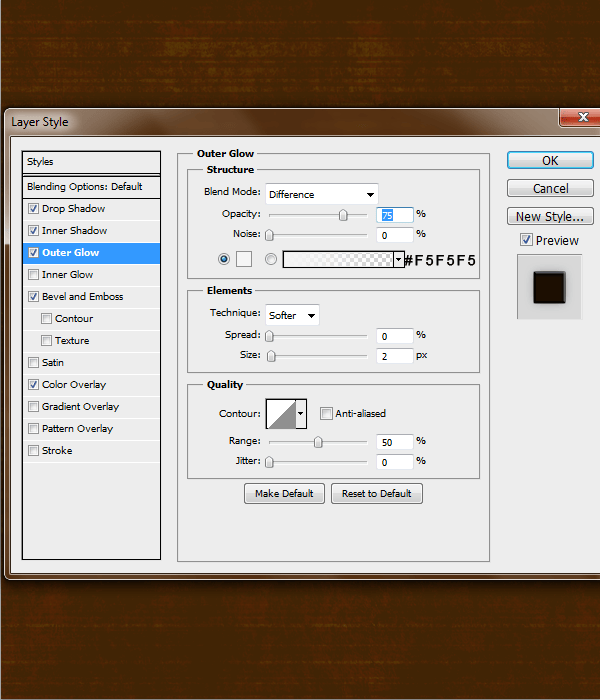Toggle the Bevel and Emboss checkbox

33,296
